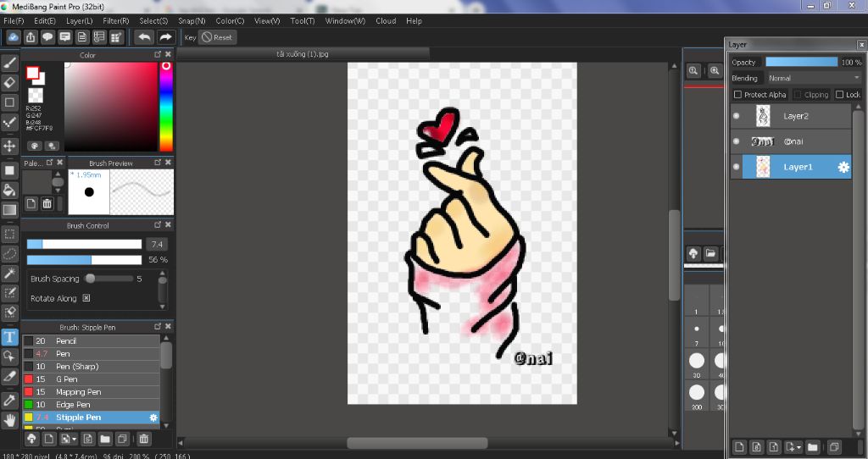This screenshot has height=459, width=868.
Task: Click the export/share toolbar icon
Action: (31, 37)
